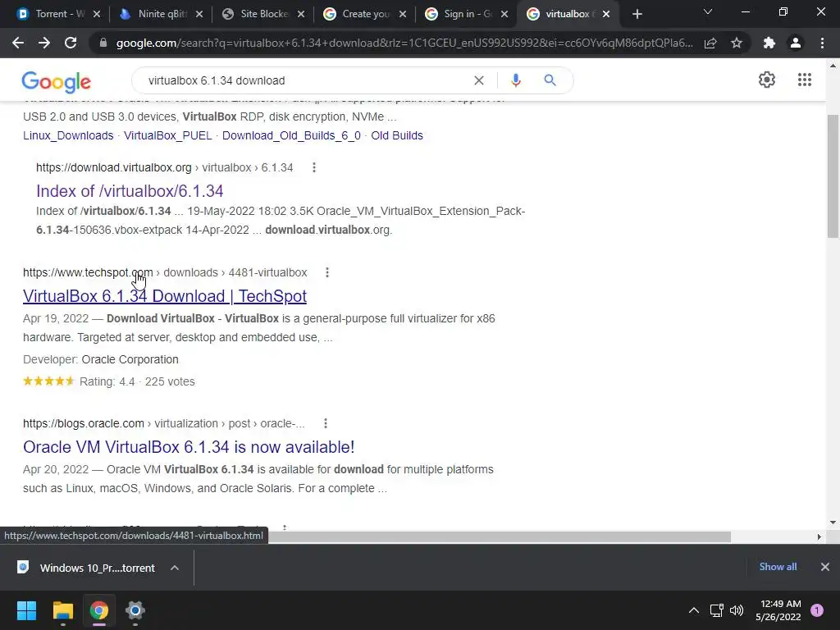
Task: Open Oracle VM VirtualBox 6.1.34 available result
Action: click(x=189, y=447)
